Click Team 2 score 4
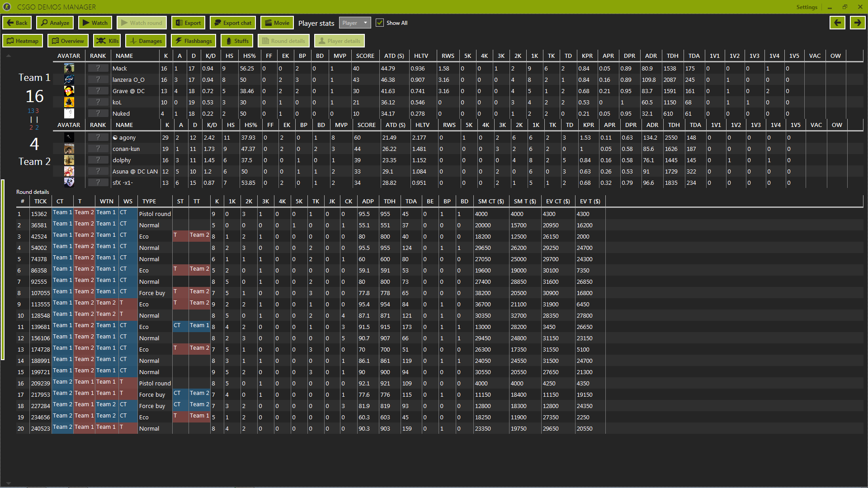 [34, 144]
